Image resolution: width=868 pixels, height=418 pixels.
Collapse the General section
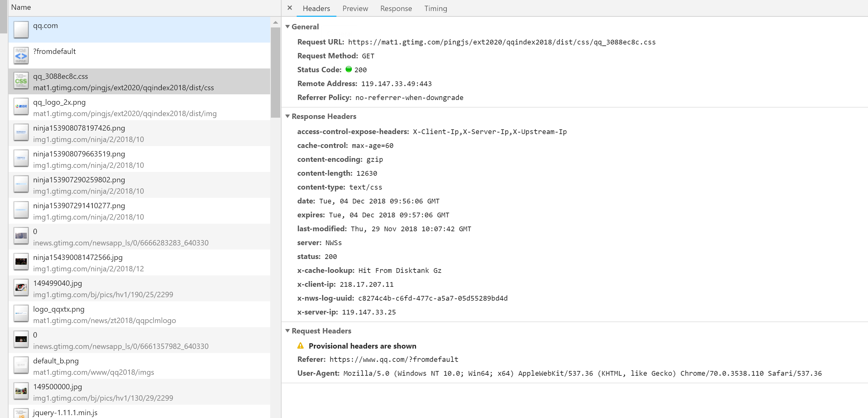[x=288, y=26]
